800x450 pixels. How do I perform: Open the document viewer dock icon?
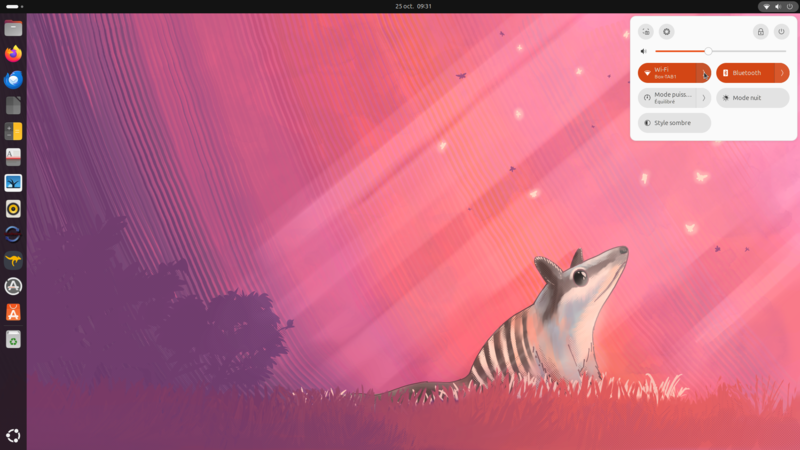13,157
